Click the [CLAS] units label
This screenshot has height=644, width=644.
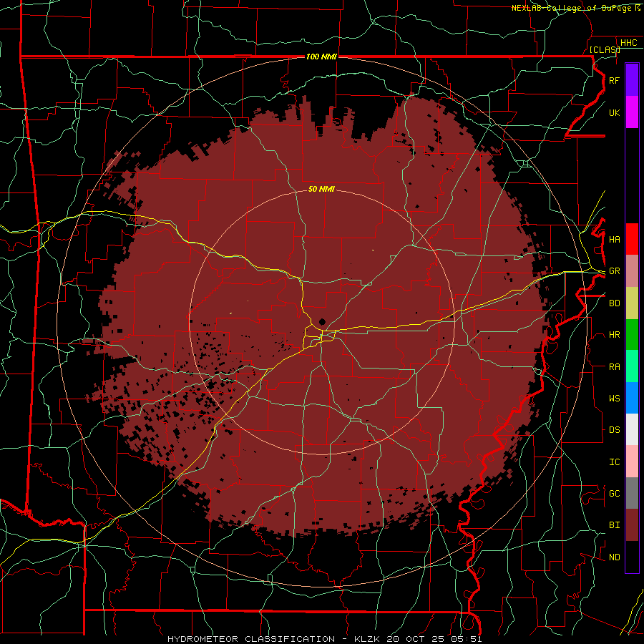coord(605,49)
